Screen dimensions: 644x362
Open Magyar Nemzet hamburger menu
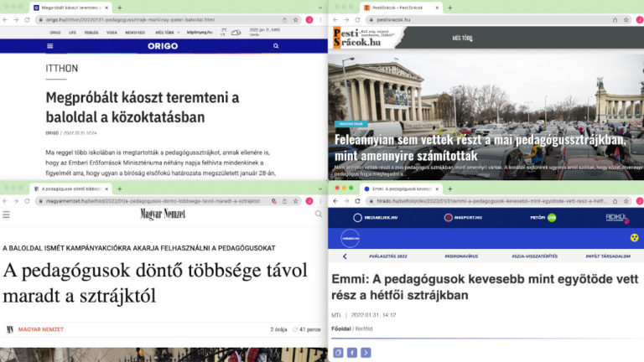pos(6,215)
